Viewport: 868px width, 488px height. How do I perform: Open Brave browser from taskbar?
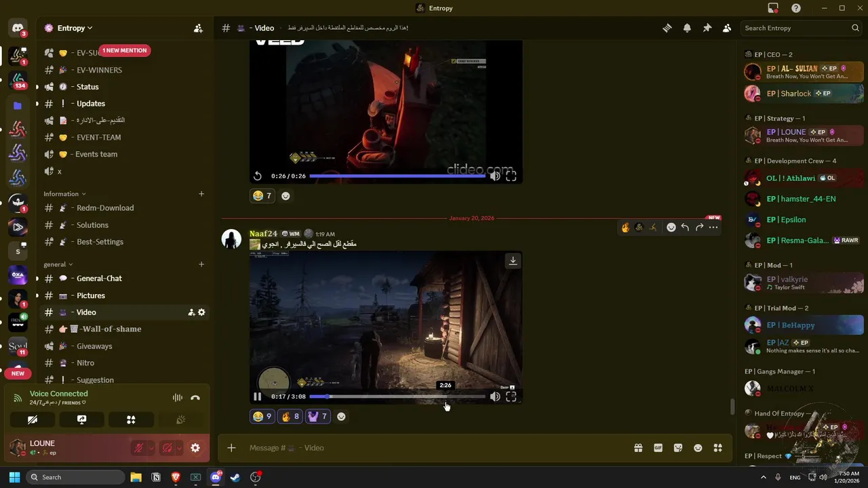(176, 477)
